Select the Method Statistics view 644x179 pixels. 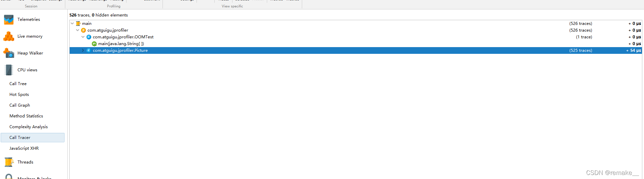[x=26, y=116]
